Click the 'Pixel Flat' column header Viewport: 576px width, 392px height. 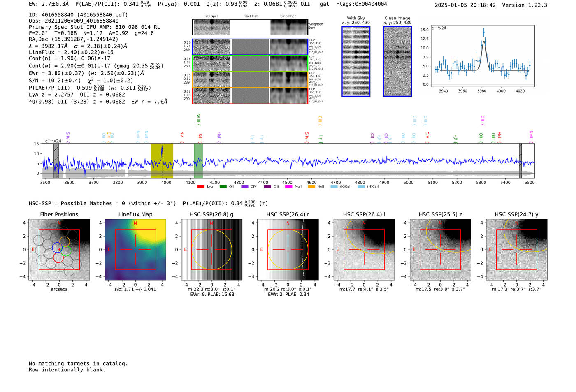click(x=250, y=16)
